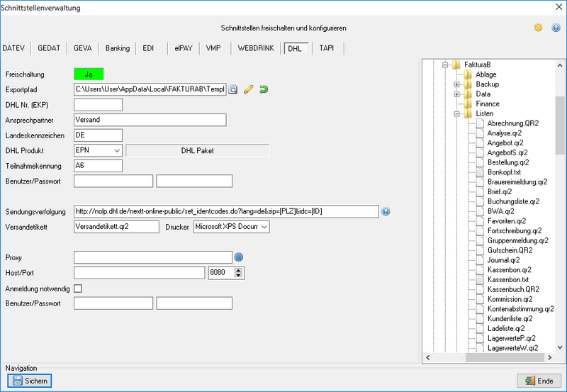Screen dimensions: 567x392
Task: Expand the Data folder node
Action: tap(456, 94)
